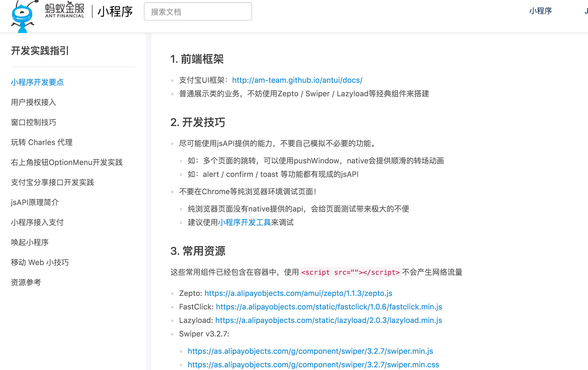Open 窗口控制技巧 in the sidebar
Image resolution: width=588 pixels, height=370 pixels.
[34, 122]
